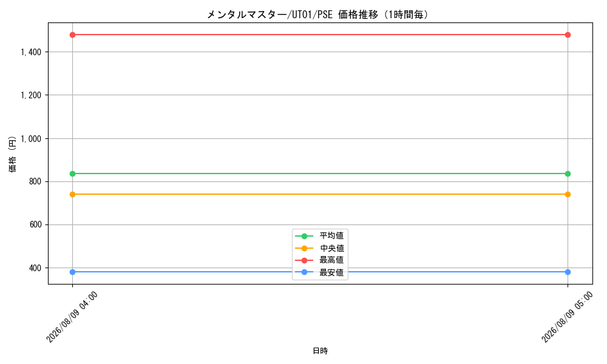Select the red 最高値 data point at 05:00
Screen dimensions: 607x364
(x=568, y=35)
